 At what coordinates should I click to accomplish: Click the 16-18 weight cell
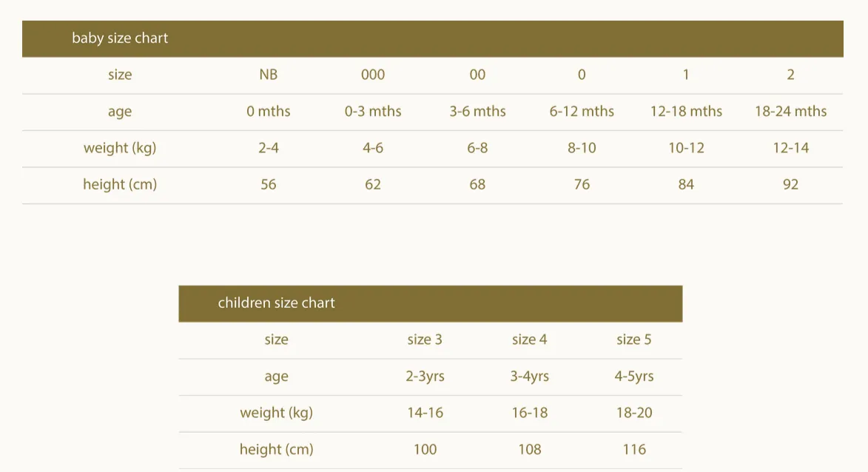[x=529, y=413]
